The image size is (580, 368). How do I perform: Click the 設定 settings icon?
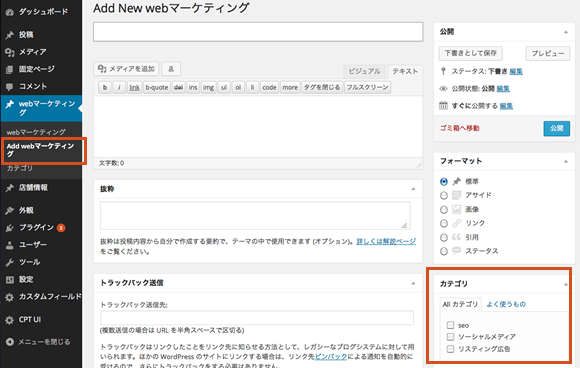pos(10,280)
